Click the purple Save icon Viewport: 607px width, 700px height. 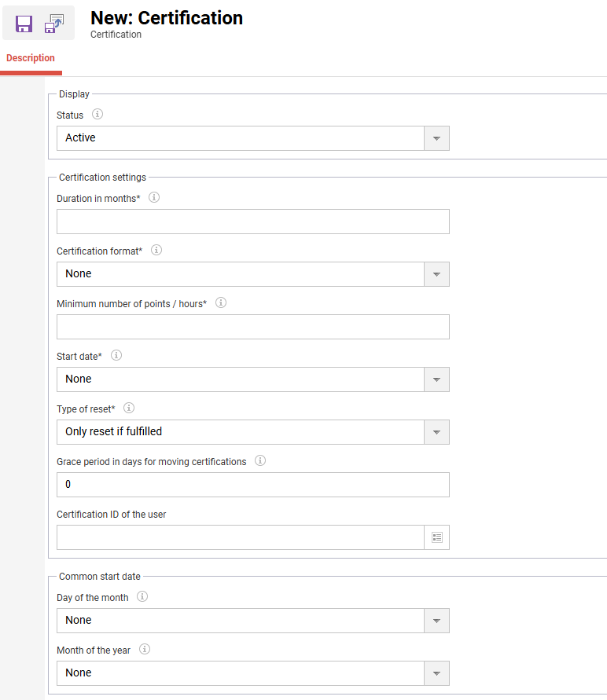(24, 24)
